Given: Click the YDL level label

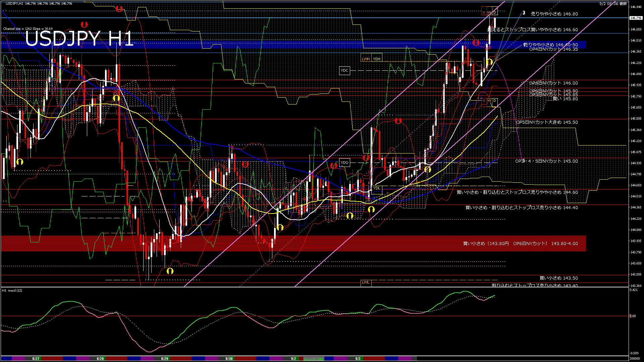Looking at the screenshot, I should (377, 188).
